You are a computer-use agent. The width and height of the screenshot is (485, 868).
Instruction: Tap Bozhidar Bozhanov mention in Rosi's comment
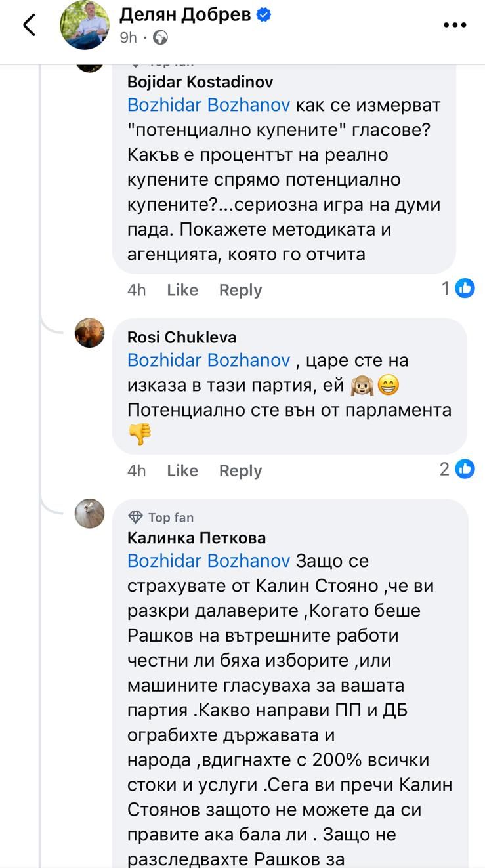[x=209, y=360]
